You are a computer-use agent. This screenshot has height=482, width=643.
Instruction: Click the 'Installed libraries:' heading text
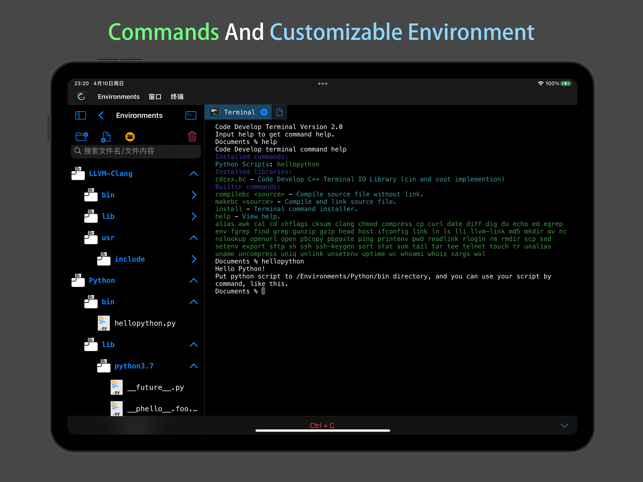(x=253, y=171)
